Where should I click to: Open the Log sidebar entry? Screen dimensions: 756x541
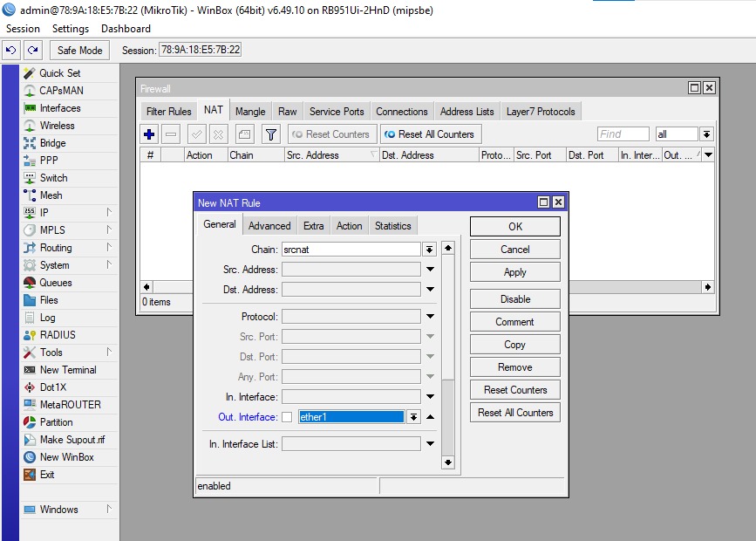pyautogui.click(x=70, y=317)
